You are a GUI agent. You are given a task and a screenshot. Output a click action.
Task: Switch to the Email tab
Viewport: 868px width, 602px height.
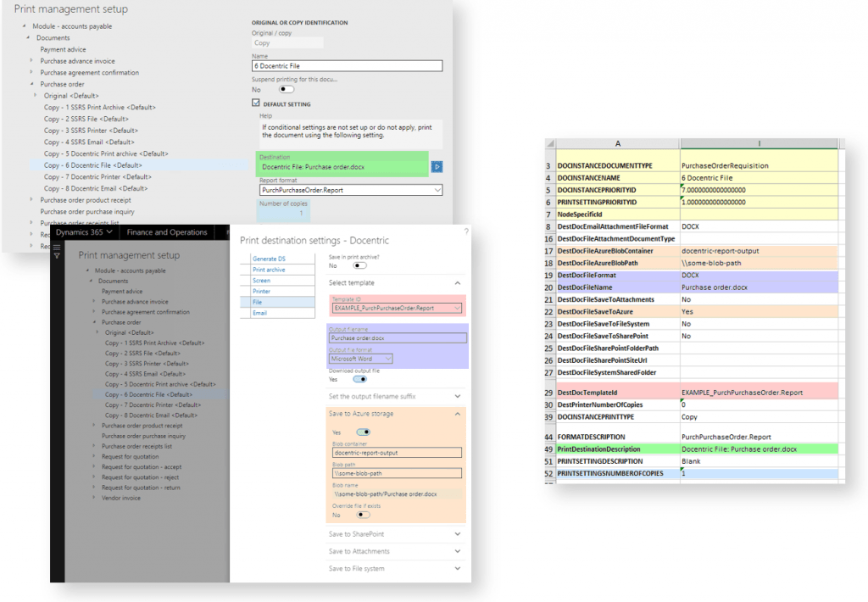click(x=259, y=313)
